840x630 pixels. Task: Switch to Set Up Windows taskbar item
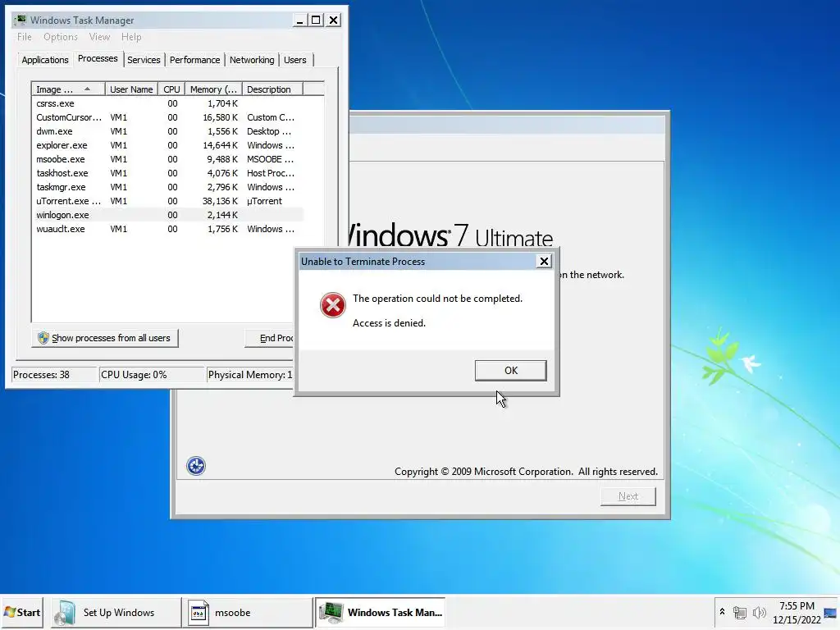[116, 612]
